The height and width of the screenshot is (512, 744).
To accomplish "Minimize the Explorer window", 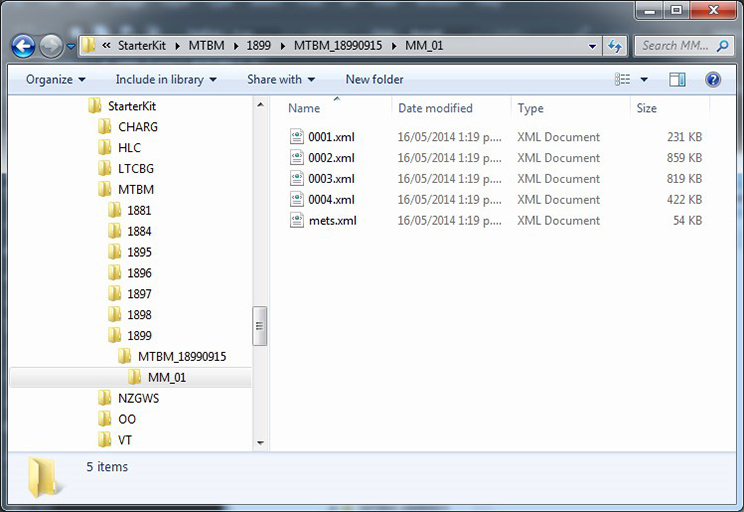I will point(650,10).
